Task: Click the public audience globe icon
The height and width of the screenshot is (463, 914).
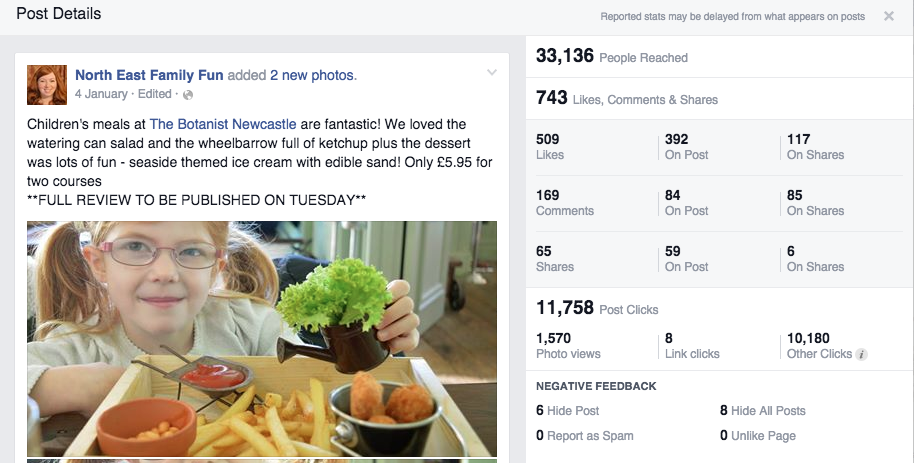Action: pos(188,95)
